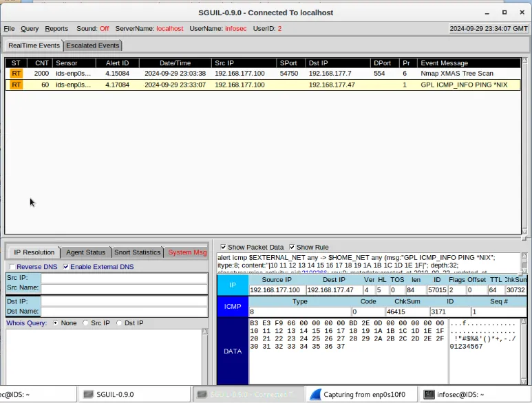
Task: Click the ICMP Type value field
Action: (300, 312)
